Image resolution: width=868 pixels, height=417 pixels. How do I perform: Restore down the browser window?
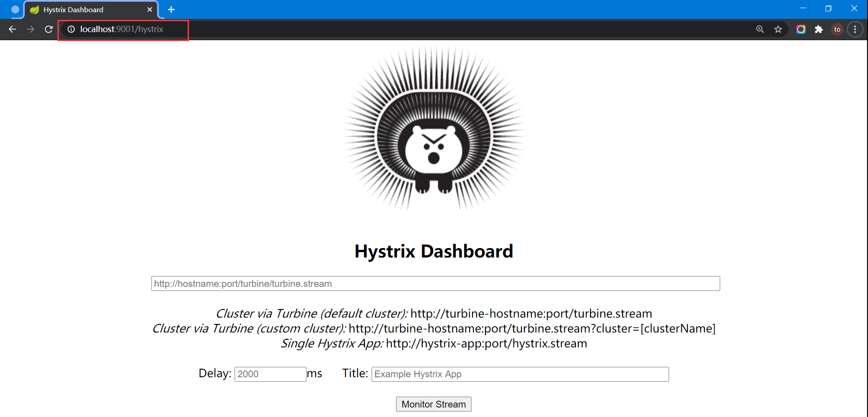(828, 8)
